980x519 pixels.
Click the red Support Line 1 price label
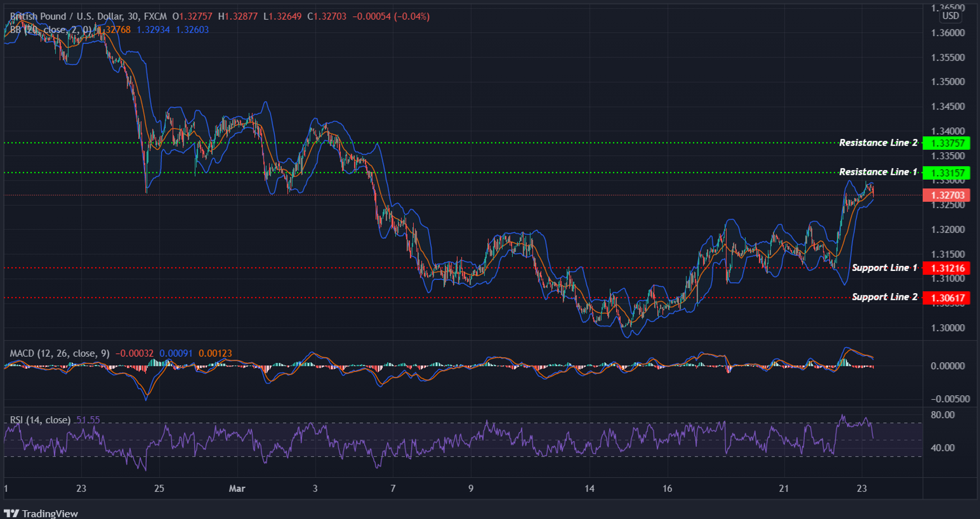coord(948,268)
